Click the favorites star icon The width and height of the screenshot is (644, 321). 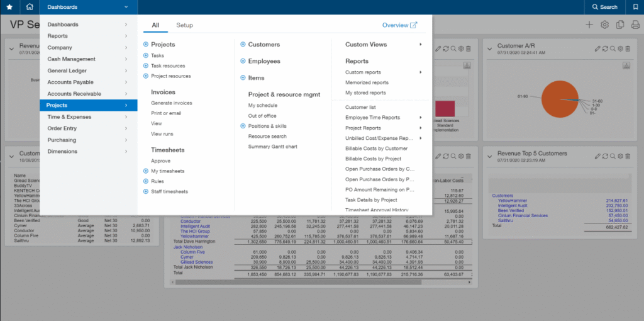click(x=9, y=7)
